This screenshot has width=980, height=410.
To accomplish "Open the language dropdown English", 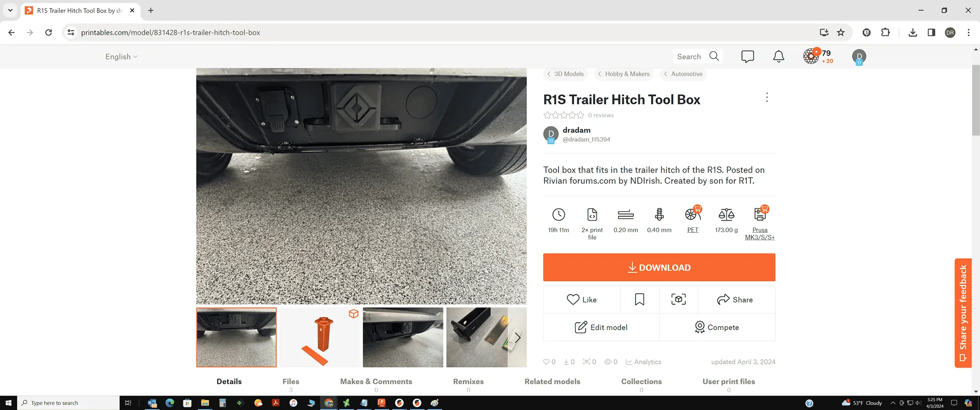I will coord(121,56).
